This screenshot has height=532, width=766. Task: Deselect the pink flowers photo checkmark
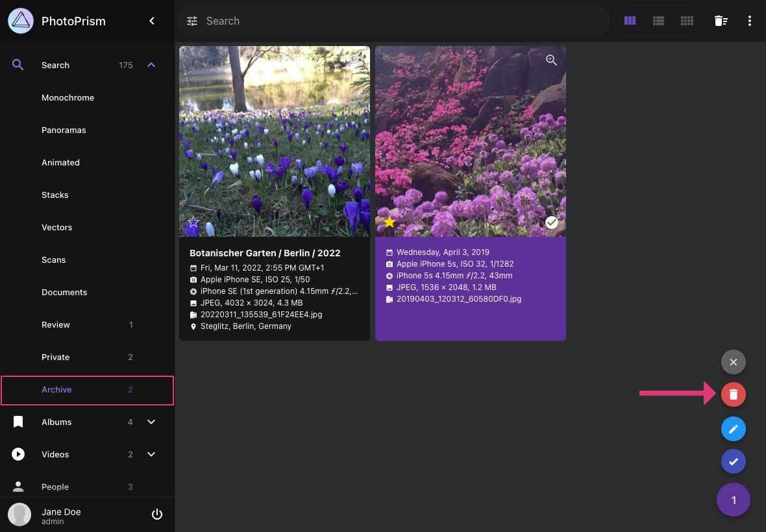click(551, 222)
